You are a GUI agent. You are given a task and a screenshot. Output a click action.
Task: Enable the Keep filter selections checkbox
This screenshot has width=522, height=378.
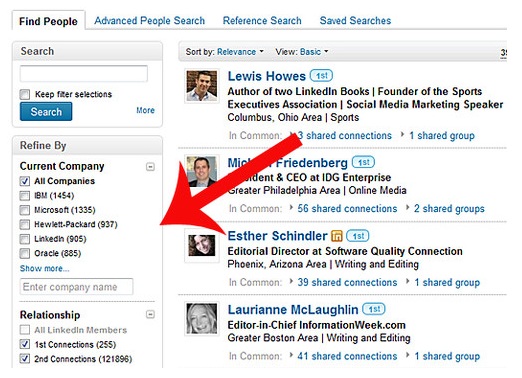(25, 94)
